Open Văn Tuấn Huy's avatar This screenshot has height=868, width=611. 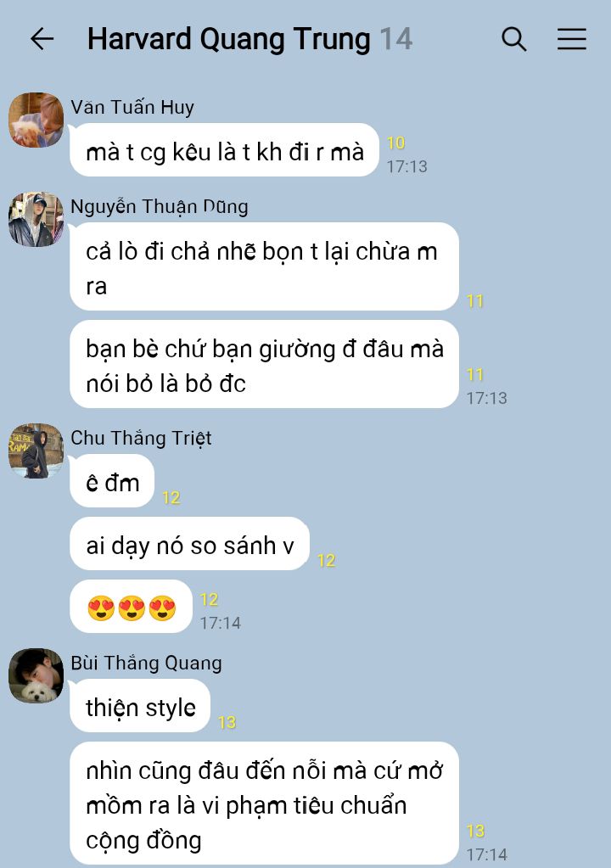click(x=36, y=120)
